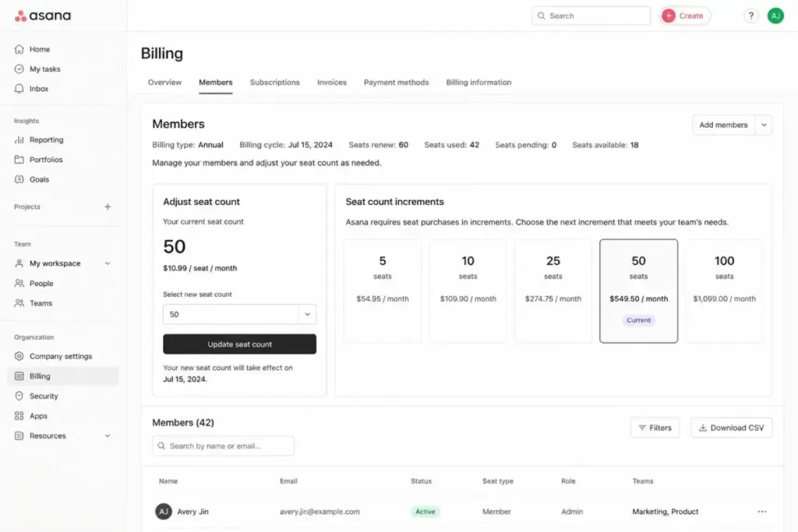798x532 pixels.
Task: Open the AJ profile avatar menu
Action: click(x=775, y=16)
